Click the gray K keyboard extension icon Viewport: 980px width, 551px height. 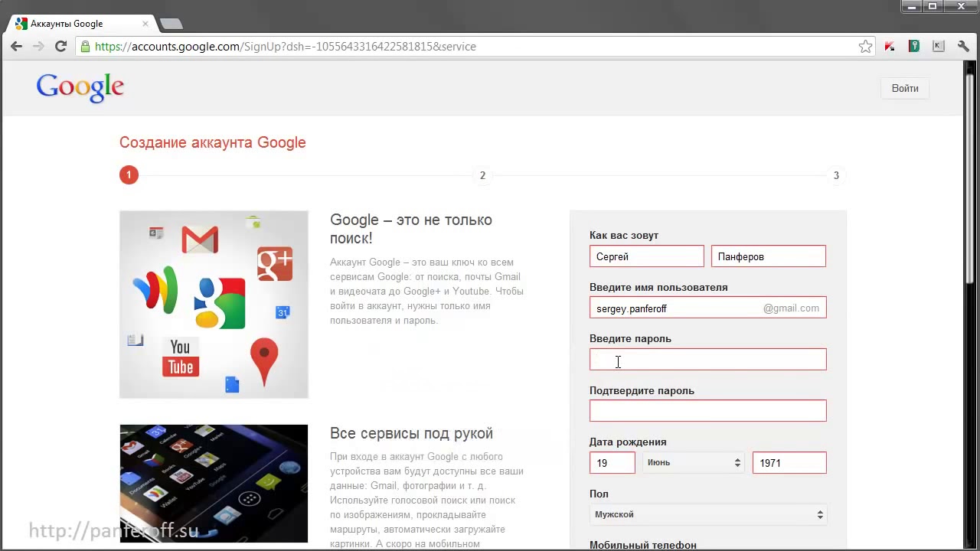[939, 47]
